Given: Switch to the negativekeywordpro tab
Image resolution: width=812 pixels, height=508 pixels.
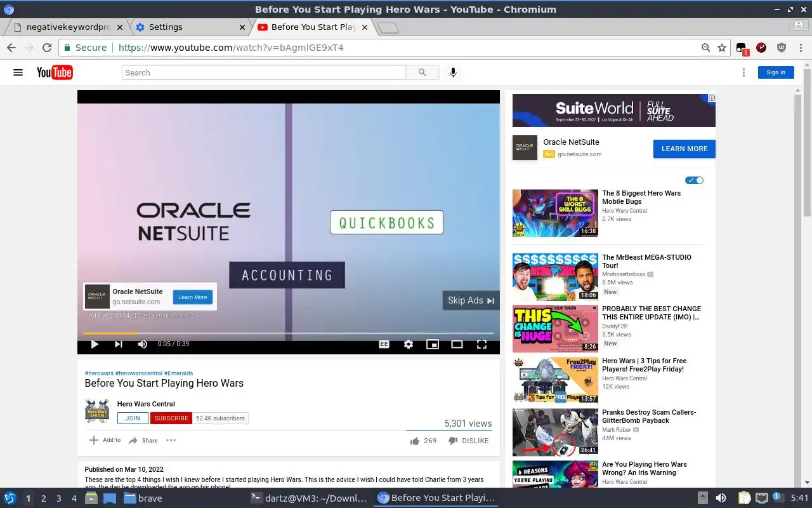Looking at the screenshot, I should click(67, 27).
